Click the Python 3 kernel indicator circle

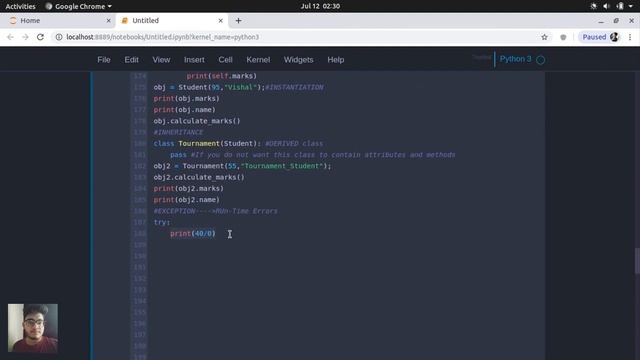pyautogui.click(x=540, y=60)
